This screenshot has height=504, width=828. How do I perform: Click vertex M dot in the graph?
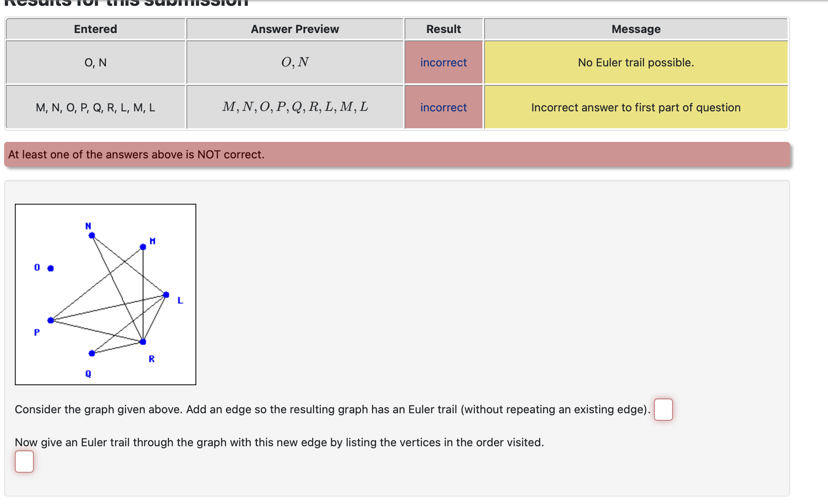[143, 247]
